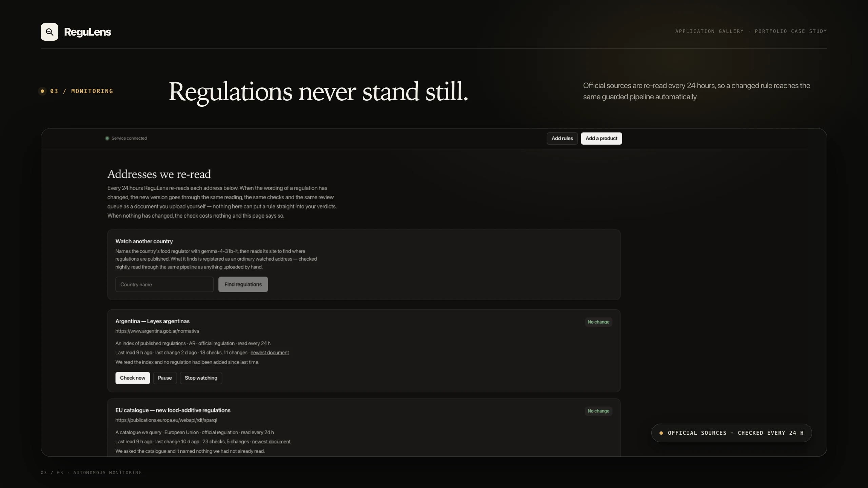Viewport: 868px width, 488px height.
Task: Focus the Country name input field
Action: (164, 284)
